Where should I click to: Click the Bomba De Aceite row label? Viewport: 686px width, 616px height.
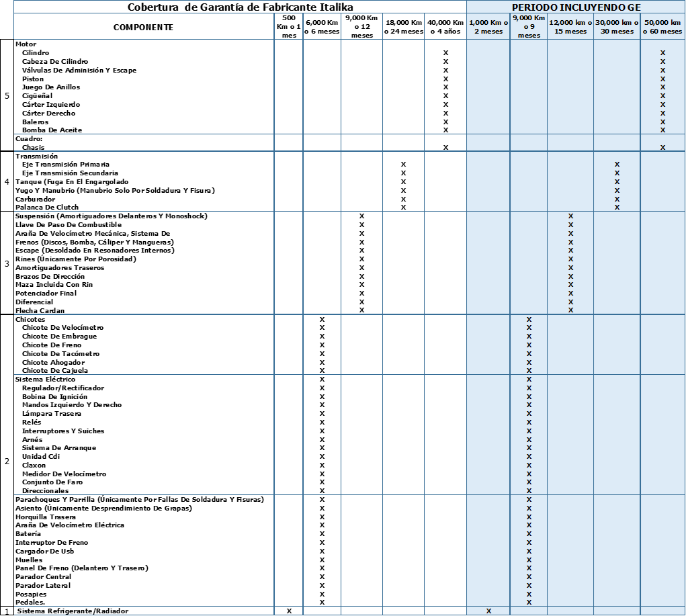tap(52, 130)
